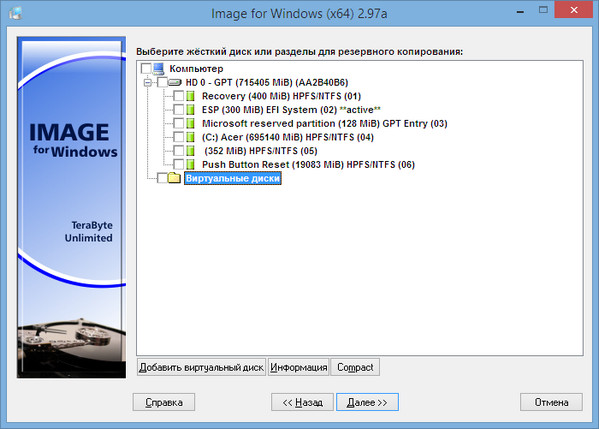
Task: Click the partition icon beside (C:) Acer
Action: (191, 137)
